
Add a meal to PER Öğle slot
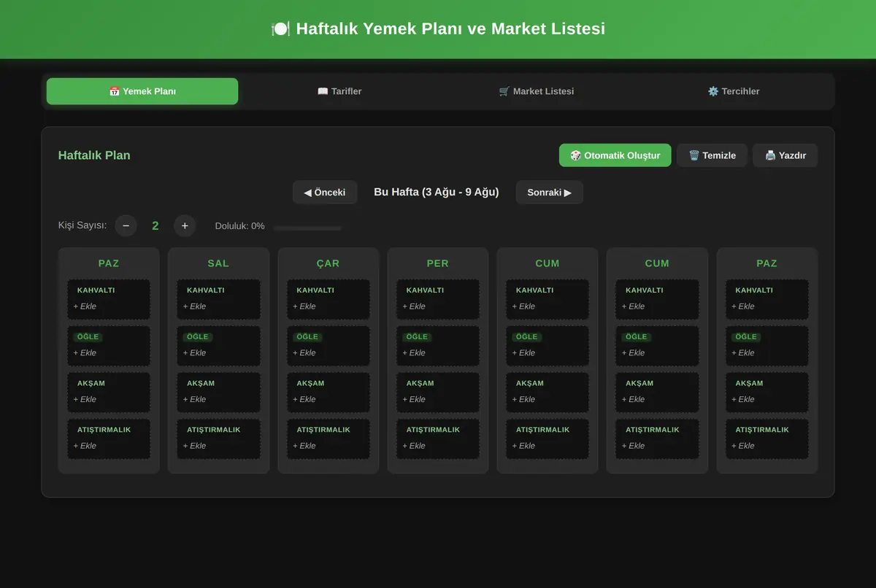click(438, 346)
